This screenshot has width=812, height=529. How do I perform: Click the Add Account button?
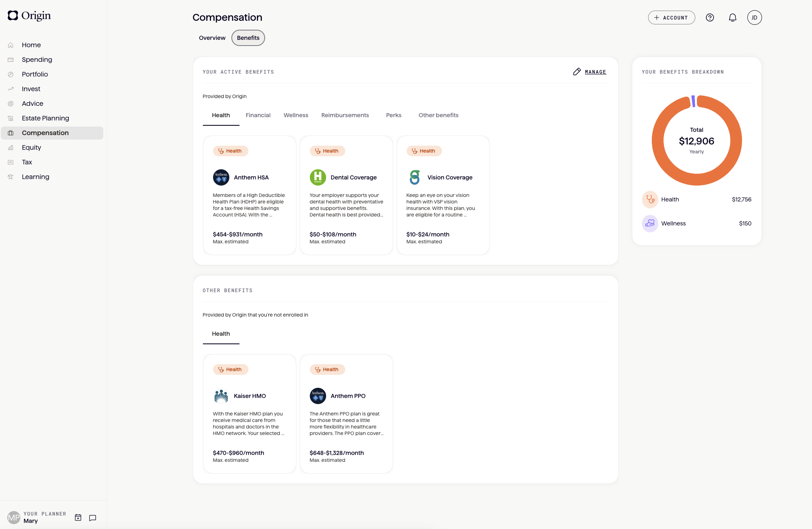tap(671, 17)
